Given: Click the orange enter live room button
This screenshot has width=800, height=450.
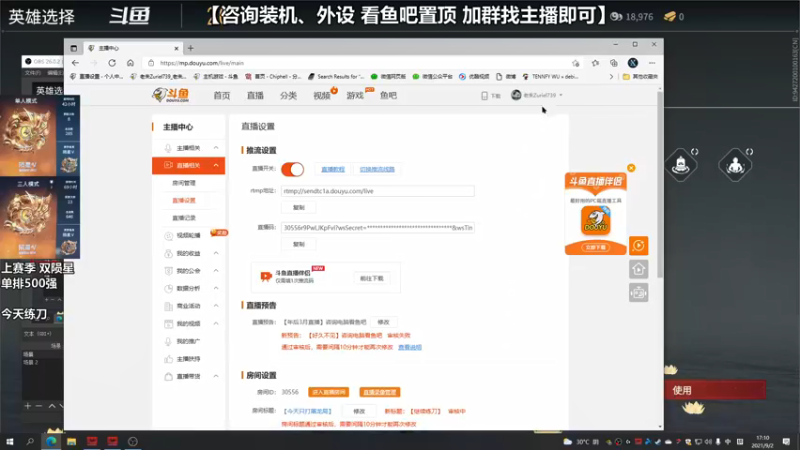Looking at the screenshot, I should [329, 392].
